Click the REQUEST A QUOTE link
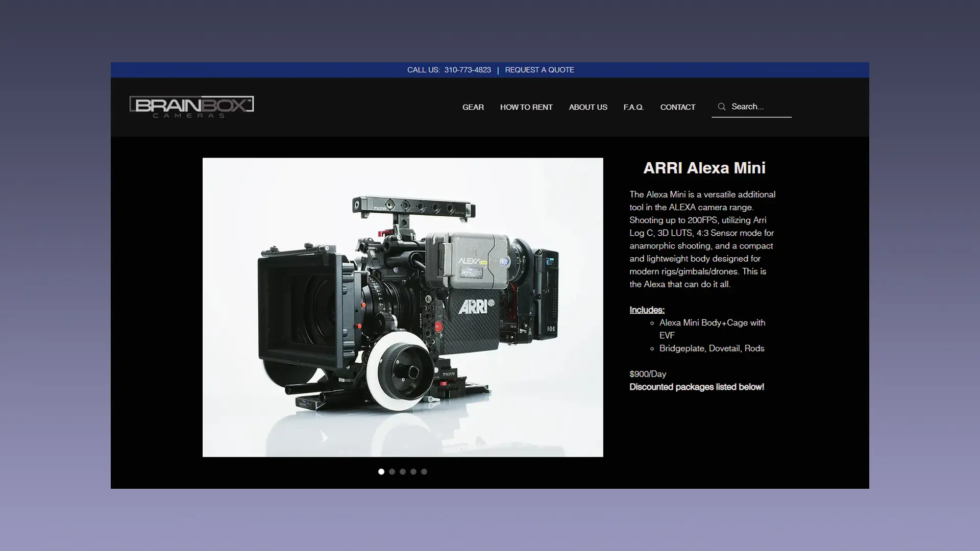Viewport: 980px width, 551px height. (x=540, y=70)
